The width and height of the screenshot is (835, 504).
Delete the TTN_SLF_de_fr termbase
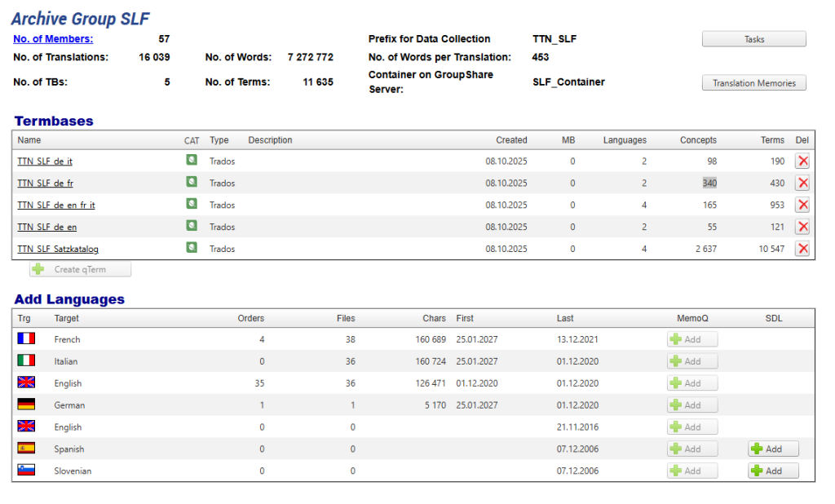point(802,183)
